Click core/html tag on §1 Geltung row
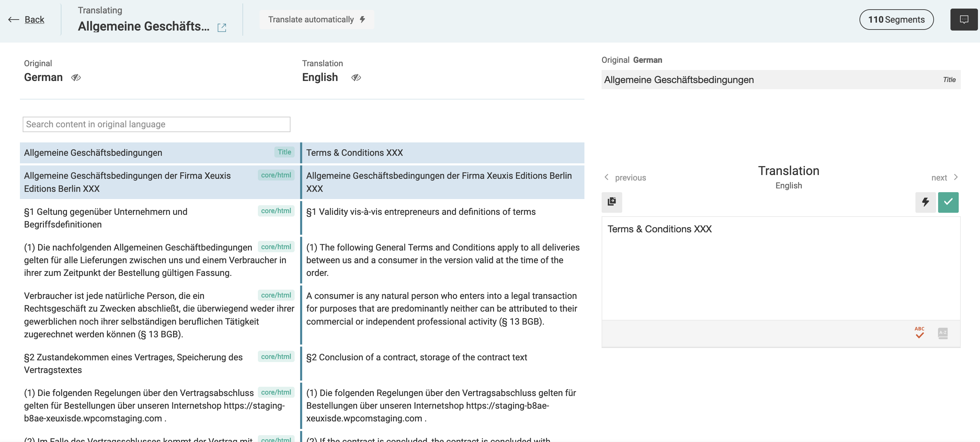 pos(276,211)
